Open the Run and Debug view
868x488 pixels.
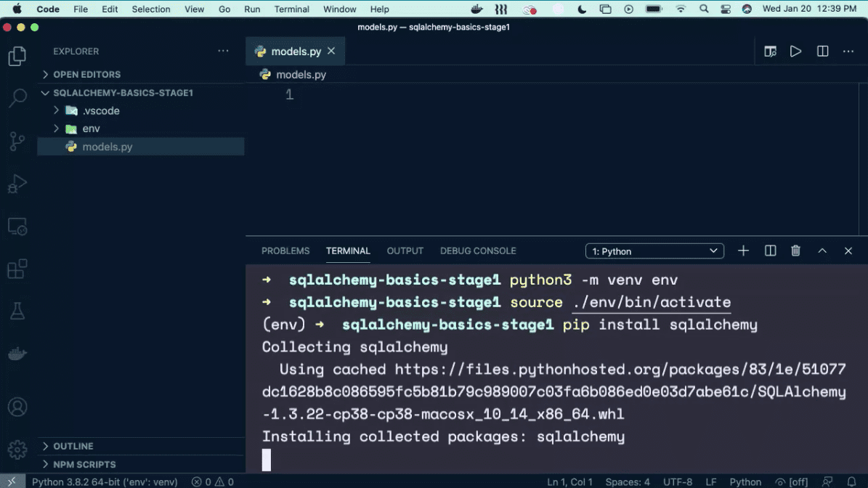17,184
